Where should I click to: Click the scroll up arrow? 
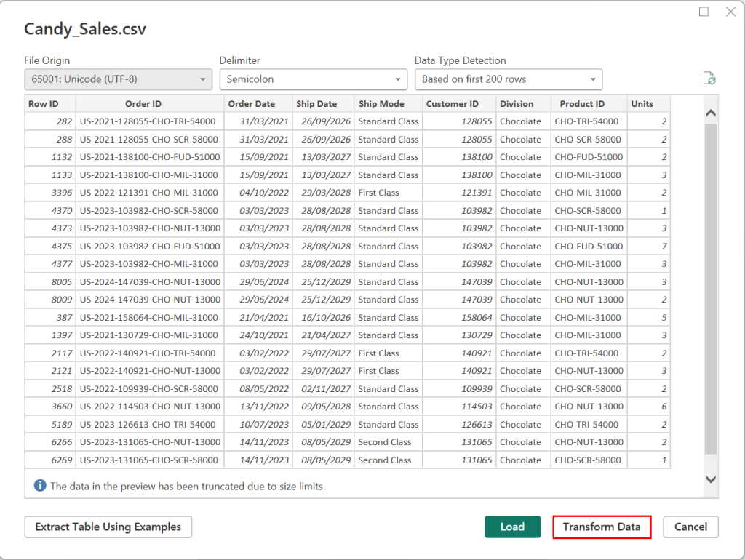click(x=711, y=113)
